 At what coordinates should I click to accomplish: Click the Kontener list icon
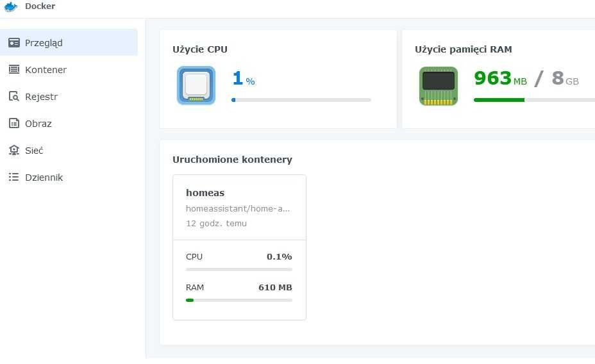tap(13, 70)
